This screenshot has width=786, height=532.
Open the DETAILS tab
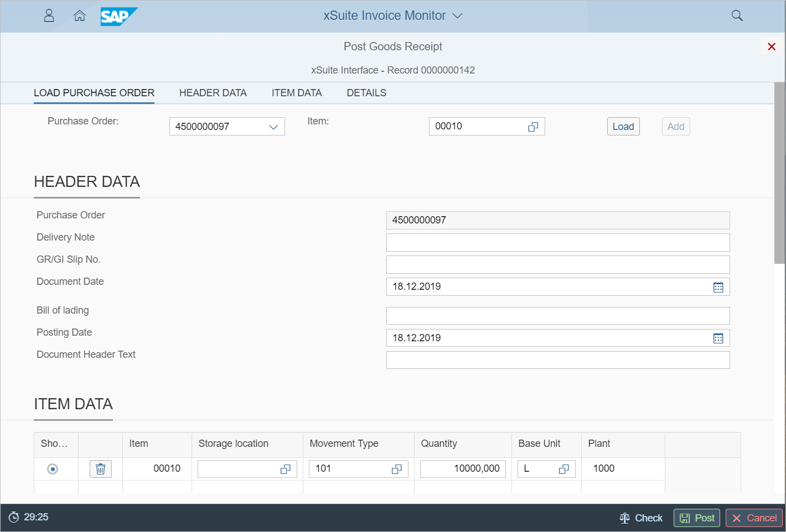(366, 93)
